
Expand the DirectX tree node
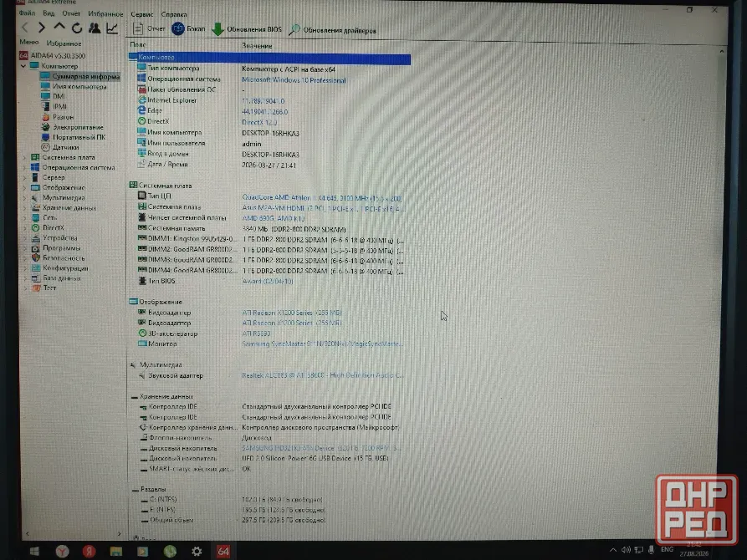coord(25,227)
